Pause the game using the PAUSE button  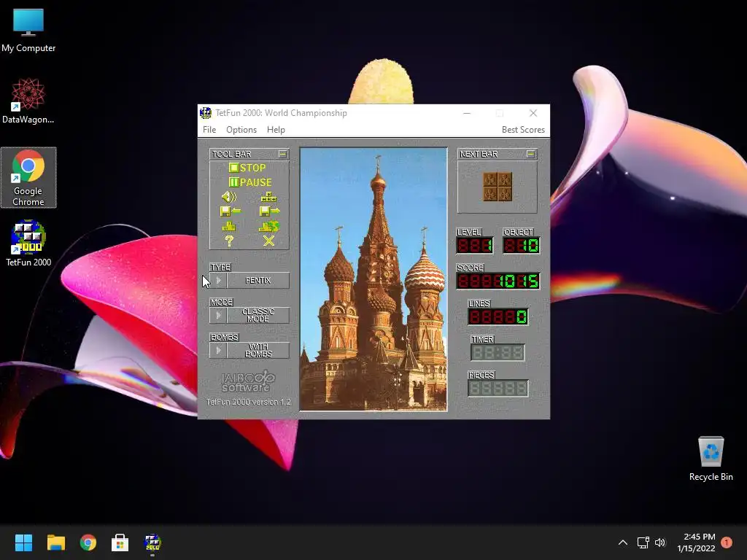(250, 182)
